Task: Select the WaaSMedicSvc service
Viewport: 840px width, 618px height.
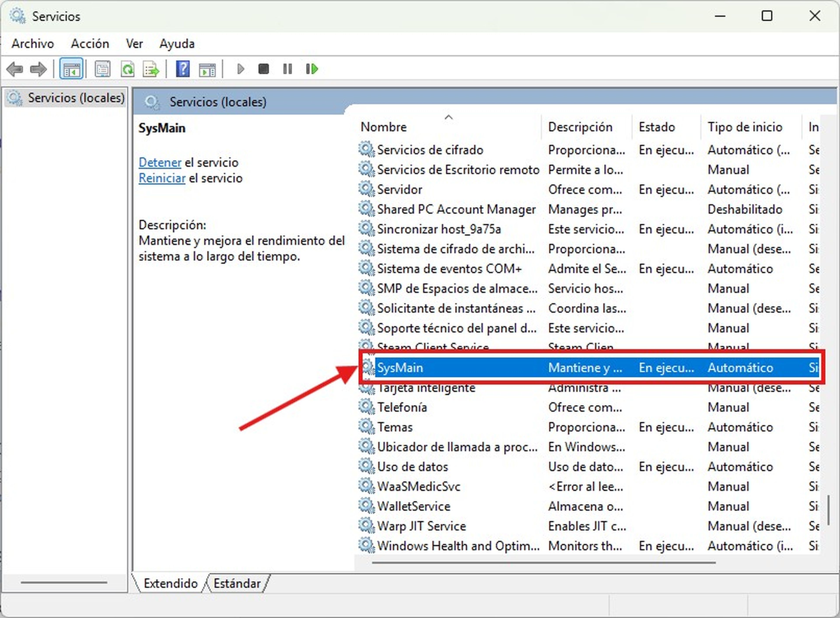Action: 589,486
